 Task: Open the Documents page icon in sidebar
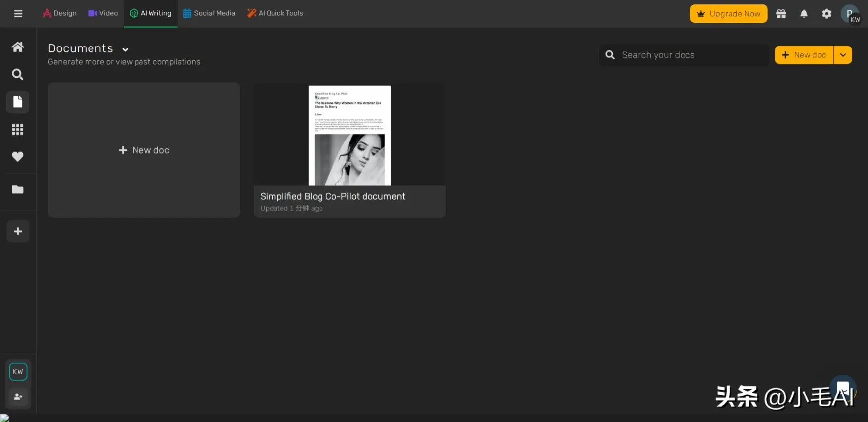pos(18,102)
